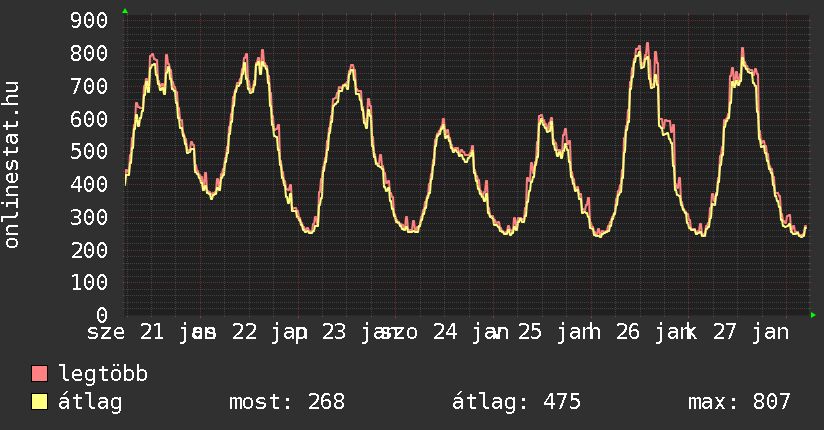Viewport: 824px width, 430px height.
Task: Click the 'max: 807' statistic
Action: [739, 403]
